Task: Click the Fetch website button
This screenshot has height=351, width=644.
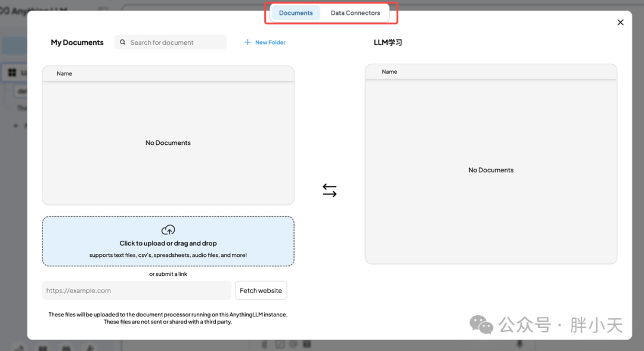Action: click(x=261, y=291)
